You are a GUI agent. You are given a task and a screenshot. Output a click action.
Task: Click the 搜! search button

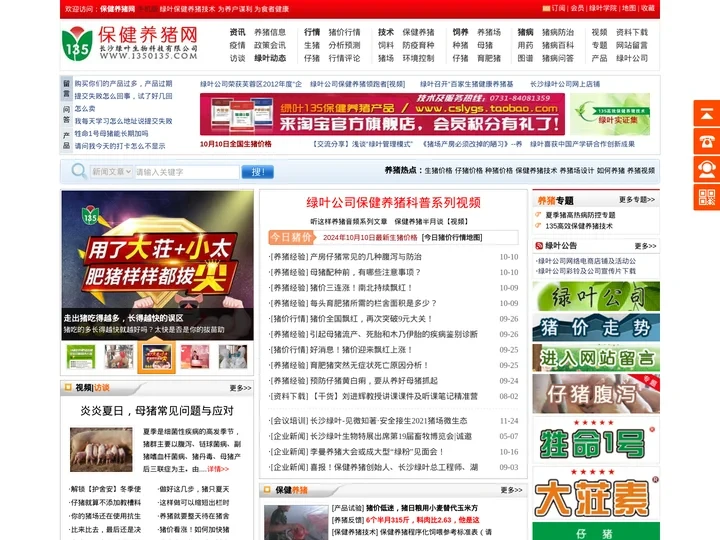[258, 172]
